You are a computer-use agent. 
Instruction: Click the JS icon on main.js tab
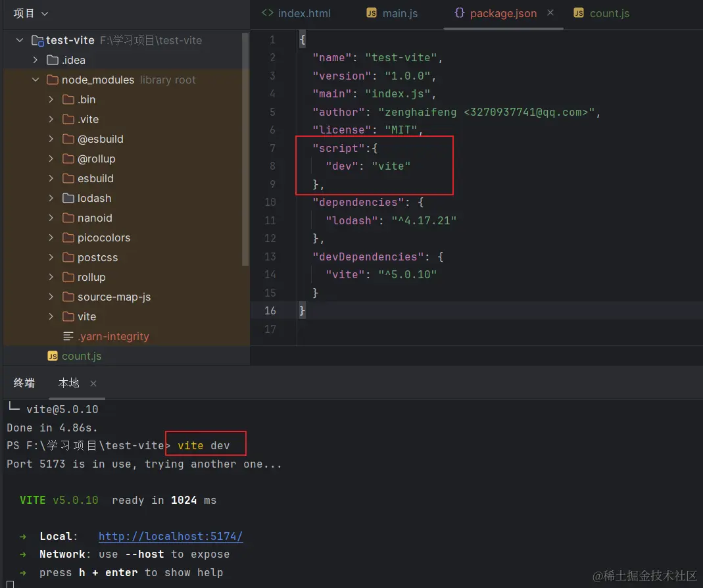(371, 13)
